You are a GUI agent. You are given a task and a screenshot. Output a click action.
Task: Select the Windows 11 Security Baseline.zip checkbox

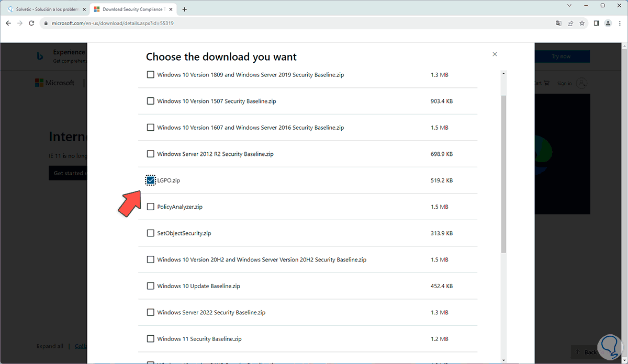pyautogui.click(x=151, y=339)
